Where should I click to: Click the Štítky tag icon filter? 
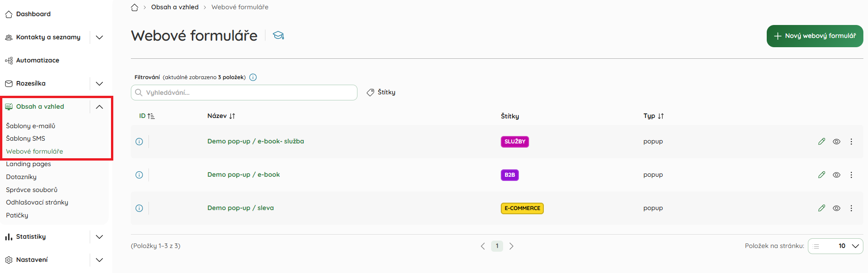click(x=370, y=93)
